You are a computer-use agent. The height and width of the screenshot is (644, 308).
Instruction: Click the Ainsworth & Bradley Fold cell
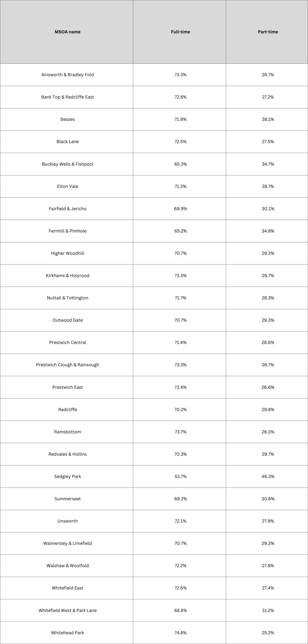point(68,75)
